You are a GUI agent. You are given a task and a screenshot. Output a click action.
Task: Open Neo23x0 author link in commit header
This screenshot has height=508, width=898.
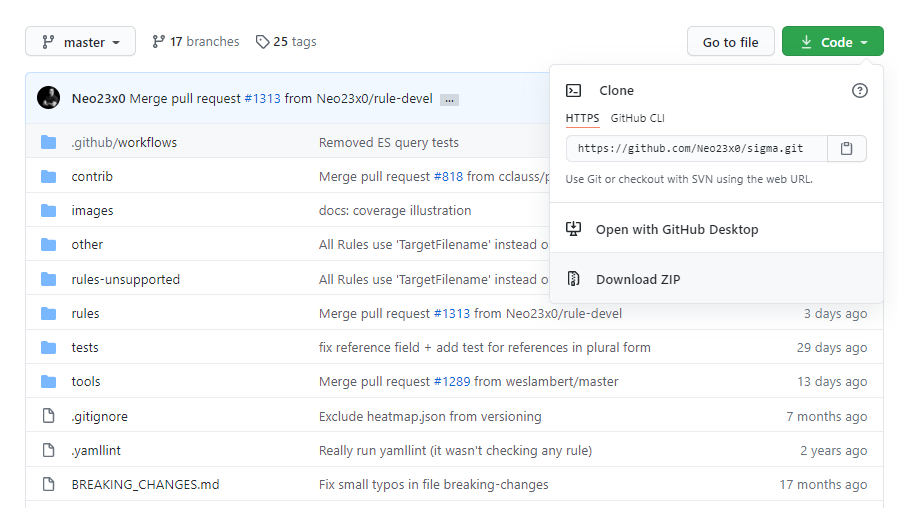[99, 99]
